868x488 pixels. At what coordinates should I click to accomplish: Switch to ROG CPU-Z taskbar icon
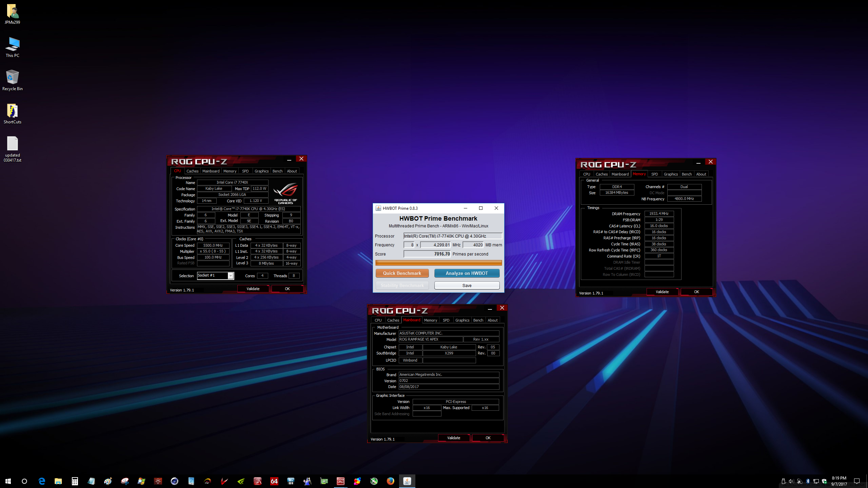(x=340, y=481)
